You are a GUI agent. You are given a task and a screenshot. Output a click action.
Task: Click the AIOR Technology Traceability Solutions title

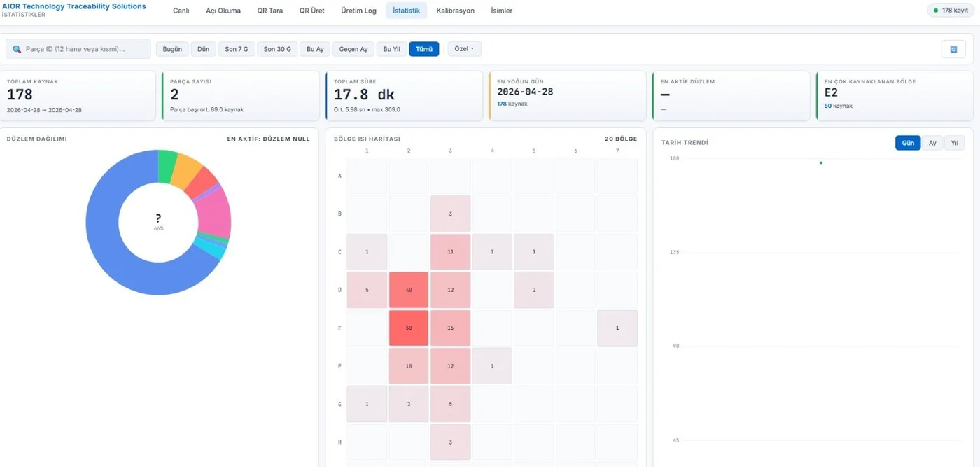click(x=74, y=6)
